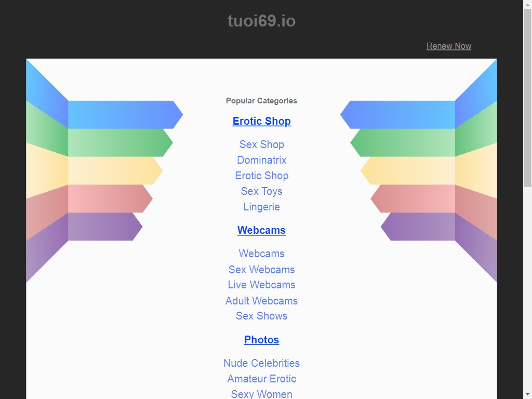
Task: Click the Renew Now link
Action: [448, 46]
